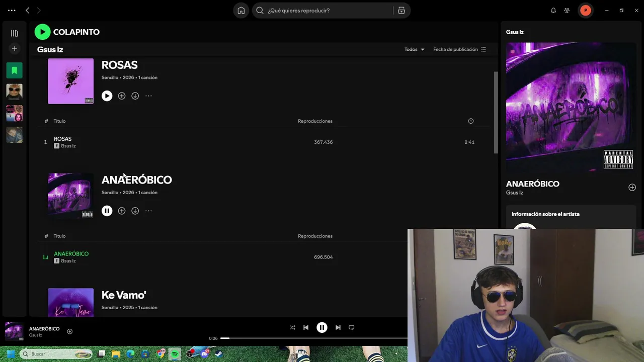Image resolution: width=644 pixels, height=362 pixels.
Task: Add ROSAS to your library
Action: [122, 96]
